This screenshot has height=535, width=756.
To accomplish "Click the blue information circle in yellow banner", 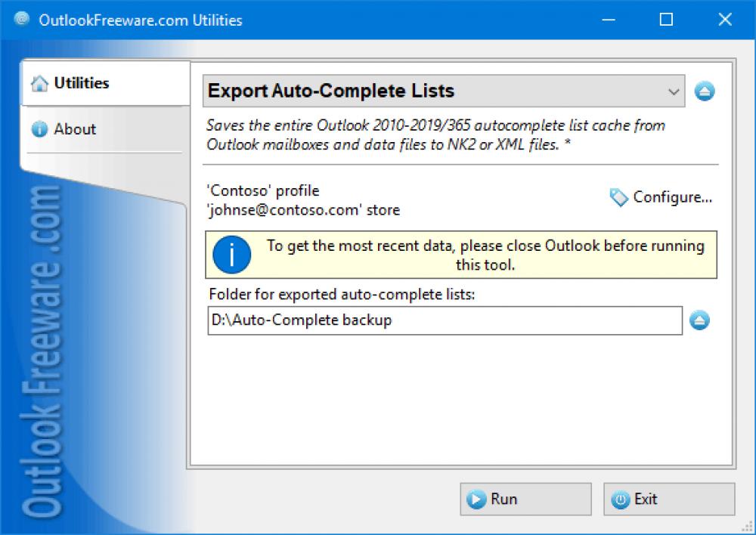I will pos(231,255).
